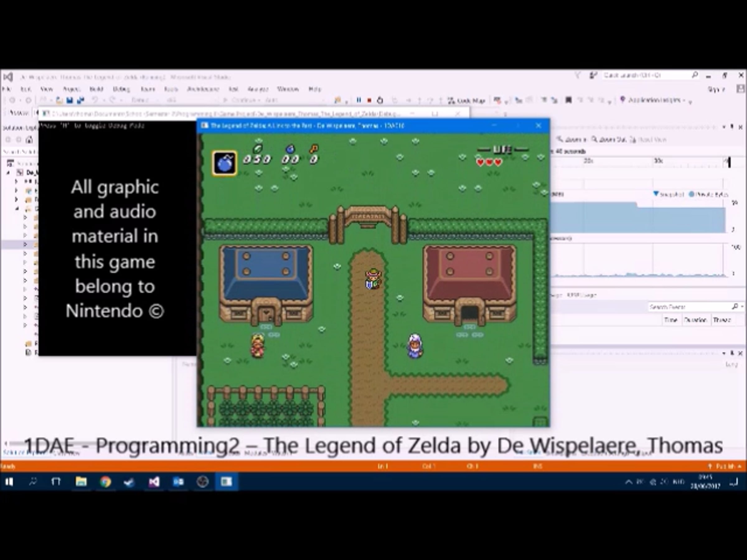The height and width of the screenshot is (560, 747).
Task: Click the Quick Launch search field
Action: [x=651, y=75]
